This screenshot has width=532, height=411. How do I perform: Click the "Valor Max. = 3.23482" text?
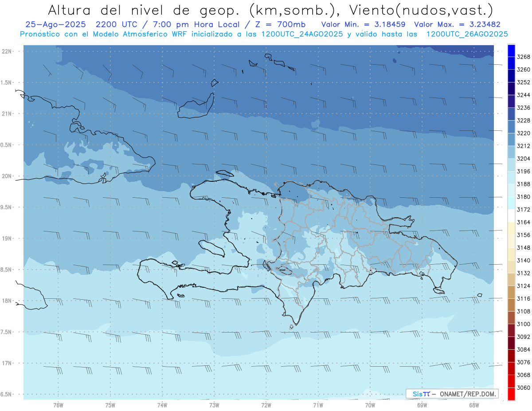458,24
